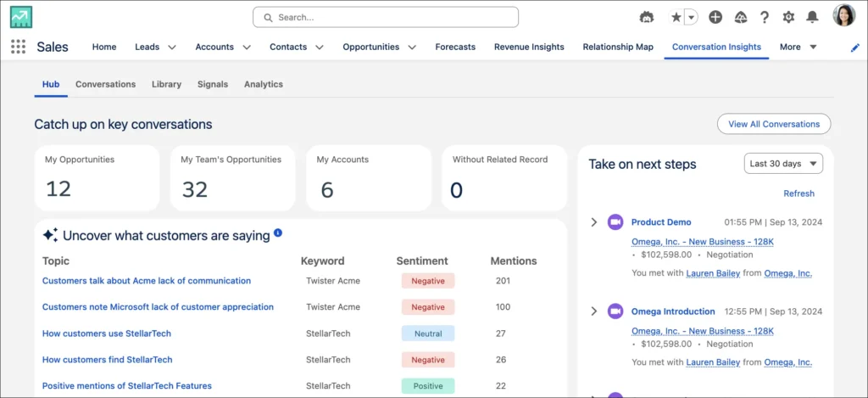Open opportunity link under Omega Introduction

703,331
